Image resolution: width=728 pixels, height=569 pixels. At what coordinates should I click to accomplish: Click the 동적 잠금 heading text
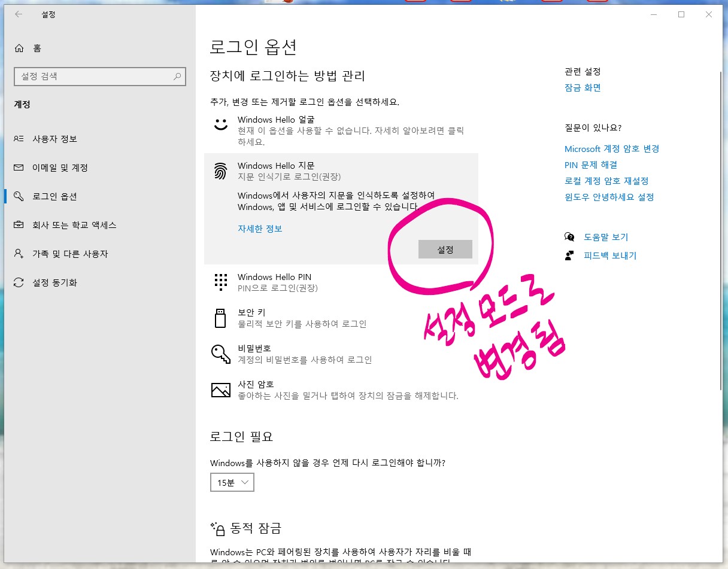click(x=254, y=528)
